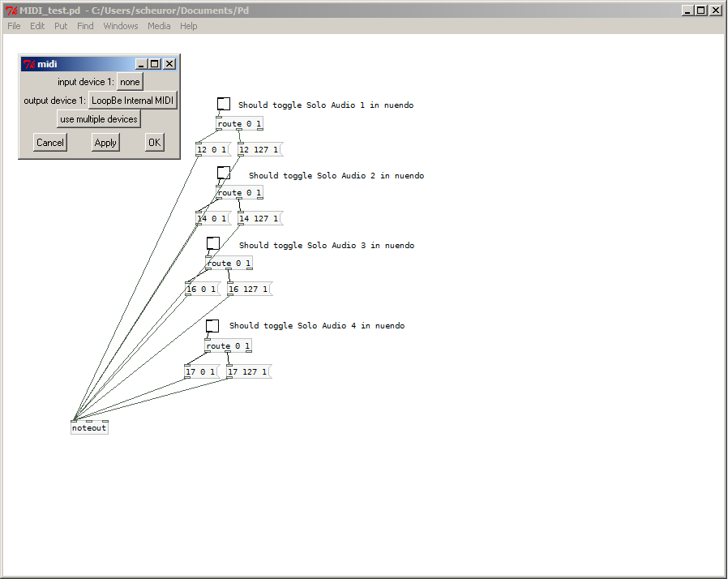Click the message box 12 127 1
Image resolution: width=728 pixels, height=579 pixels.
(x=260, y=149)
